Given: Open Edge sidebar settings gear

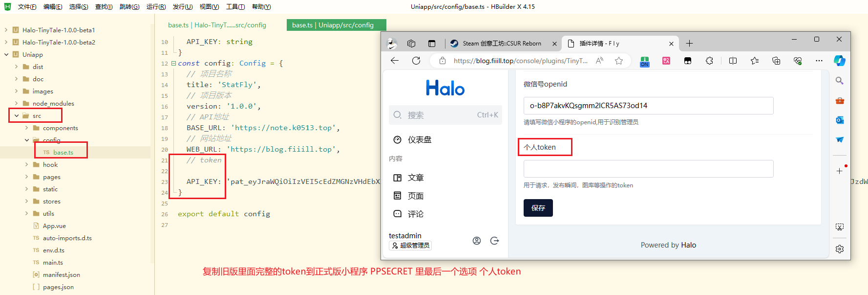Looking at the screenshot, I should [840, 249].
